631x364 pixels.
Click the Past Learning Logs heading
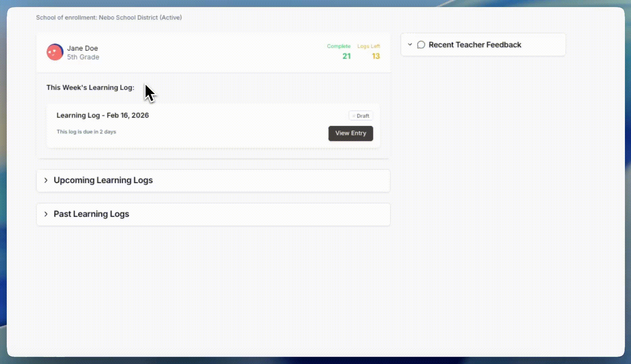tap(91, 214)
